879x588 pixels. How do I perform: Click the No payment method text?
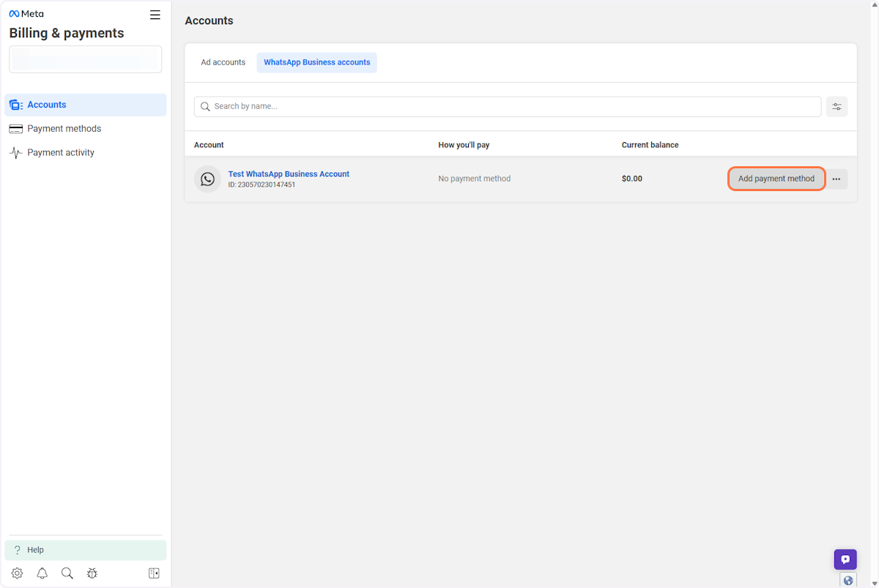pos(475,179)
